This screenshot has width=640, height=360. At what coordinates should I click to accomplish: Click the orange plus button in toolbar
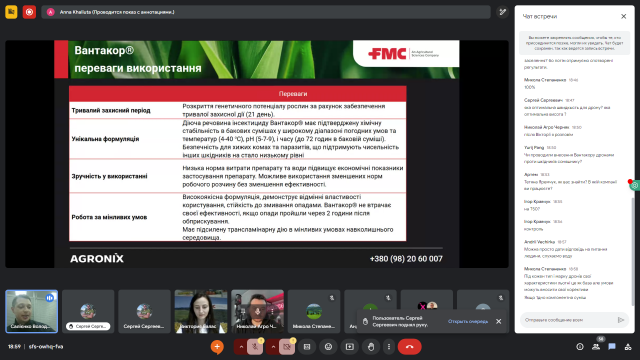coord(217,347)
